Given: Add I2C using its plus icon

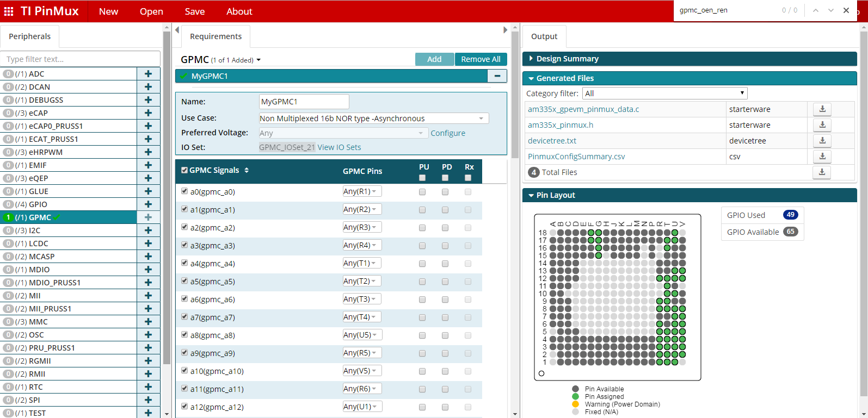Looking at the screenshot, I should (148, 230).
